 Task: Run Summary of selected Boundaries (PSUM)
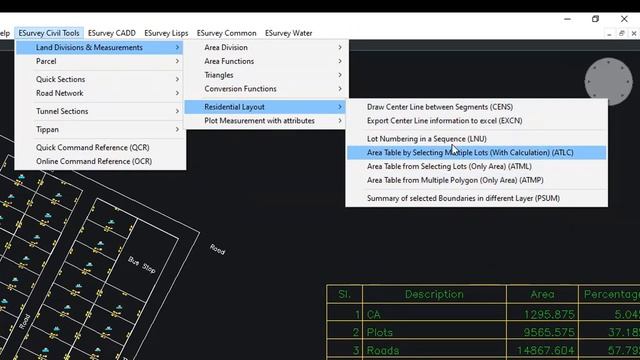click(476, 198)
